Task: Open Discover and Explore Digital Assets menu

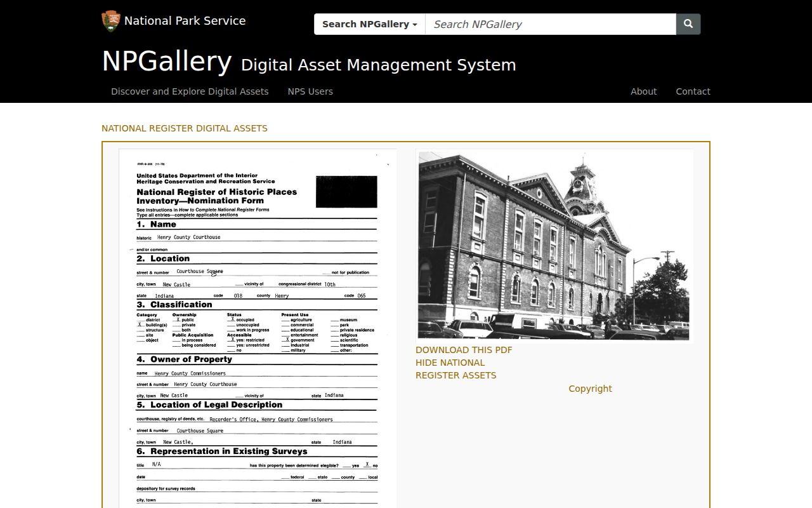Action: tap(190, 91)
